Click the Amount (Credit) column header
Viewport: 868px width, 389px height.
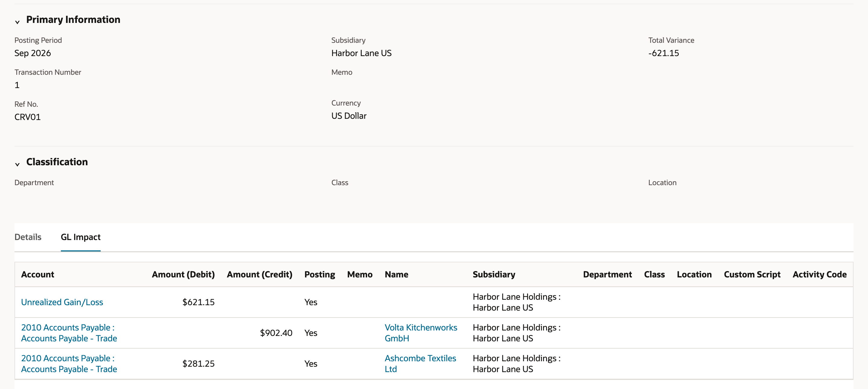pyautogui.click(x=259, y=274)
